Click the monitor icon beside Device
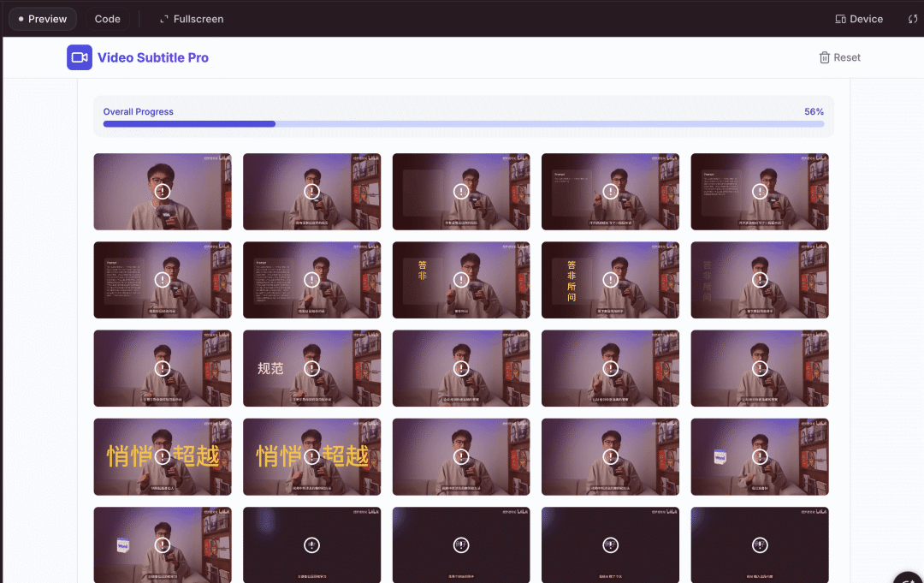The width and height of the screenshot is (924, 583). (x=841, y=19)
